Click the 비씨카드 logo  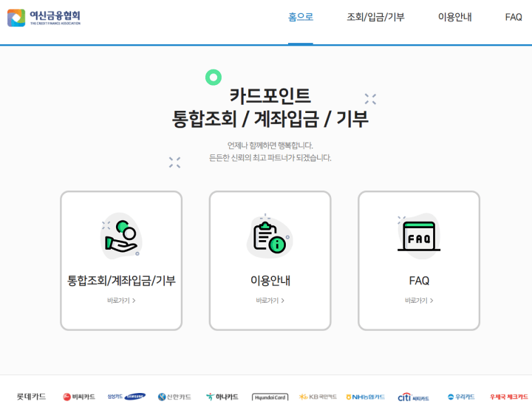pos(79,397)
